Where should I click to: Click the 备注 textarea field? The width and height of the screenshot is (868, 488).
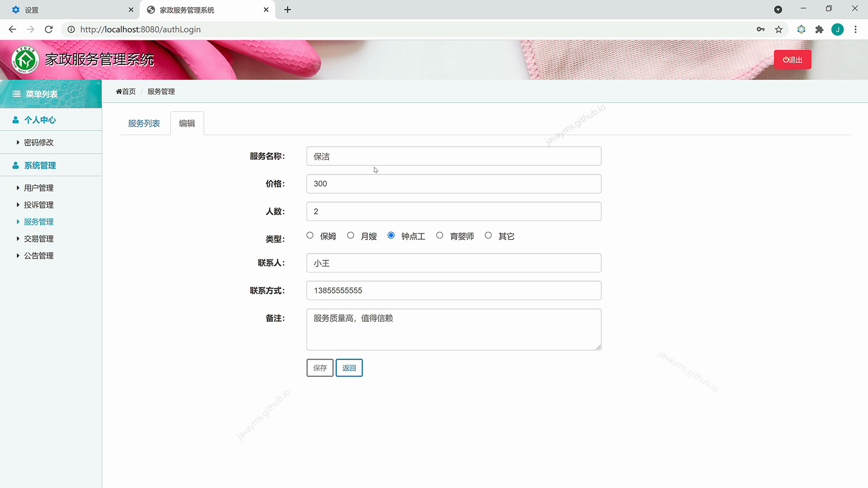453,329
